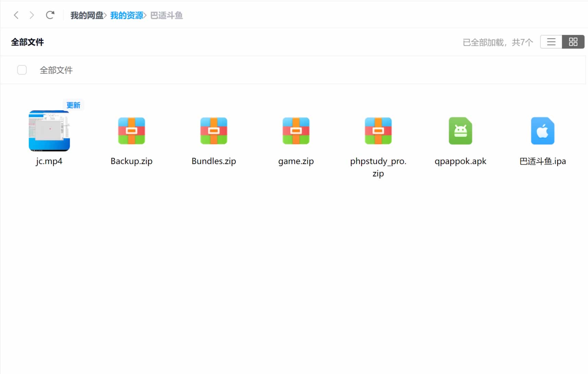The width and height of the screenshot is (588, 374).
Task: Check the select all files checkbox
Action: [x=22, y=70]
